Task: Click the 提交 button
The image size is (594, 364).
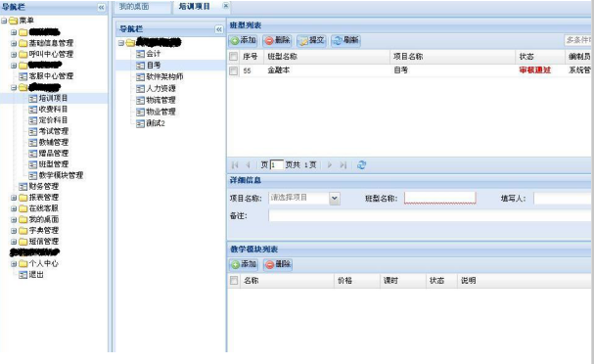Action: coord(311,40)
